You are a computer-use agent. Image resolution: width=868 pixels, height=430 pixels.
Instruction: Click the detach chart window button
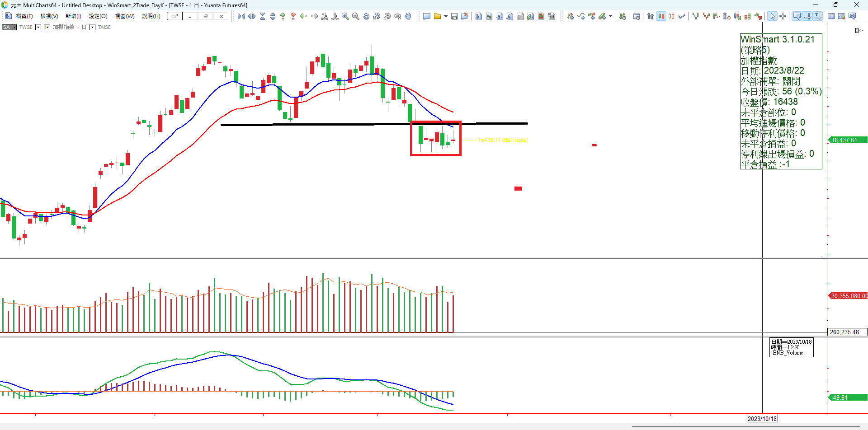[175, 16]
